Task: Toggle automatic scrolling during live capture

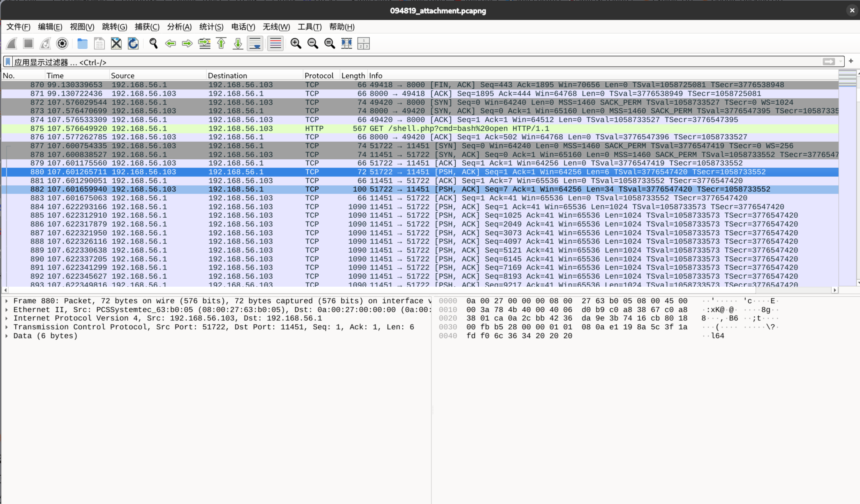Action: [x=255, y=43]
